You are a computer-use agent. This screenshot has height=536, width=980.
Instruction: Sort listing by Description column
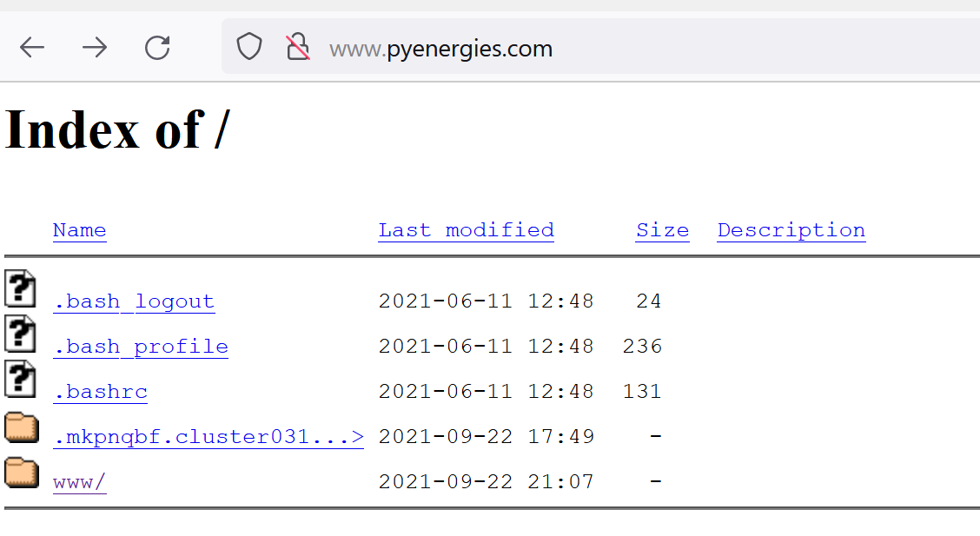coord(791,230)
